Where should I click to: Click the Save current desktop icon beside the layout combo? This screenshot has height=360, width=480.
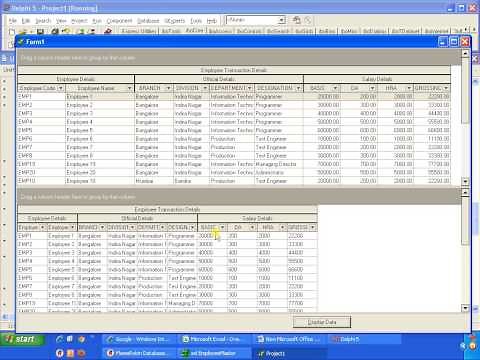coord(296,20)
